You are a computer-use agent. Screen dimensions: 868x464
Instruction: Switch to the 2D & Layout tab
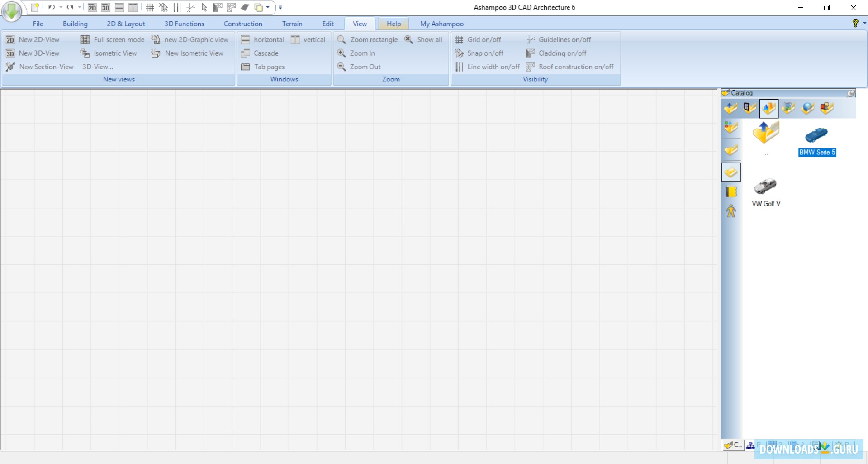(x=126, y=24)
